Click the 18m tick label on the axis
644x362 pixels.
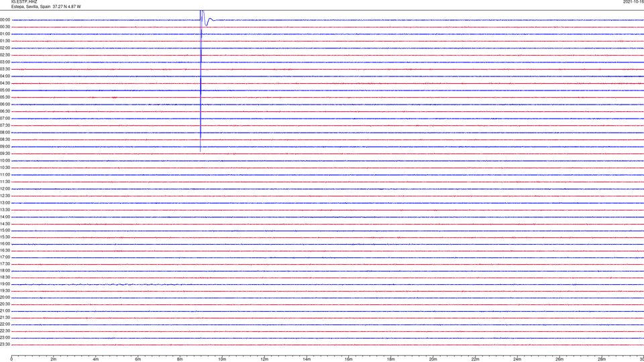(x=391, y=359)
